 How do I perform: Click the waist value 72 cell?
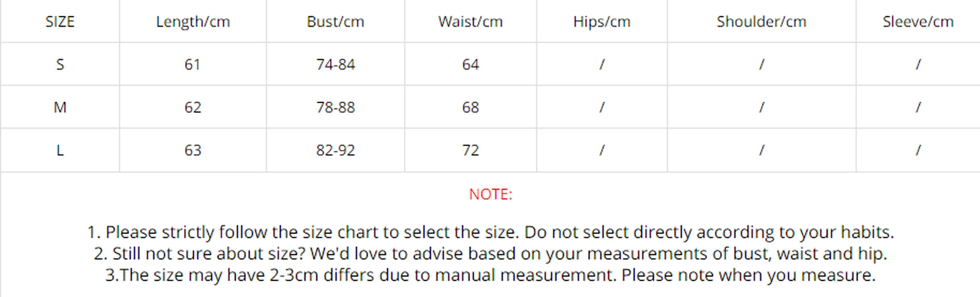(470, 150)
